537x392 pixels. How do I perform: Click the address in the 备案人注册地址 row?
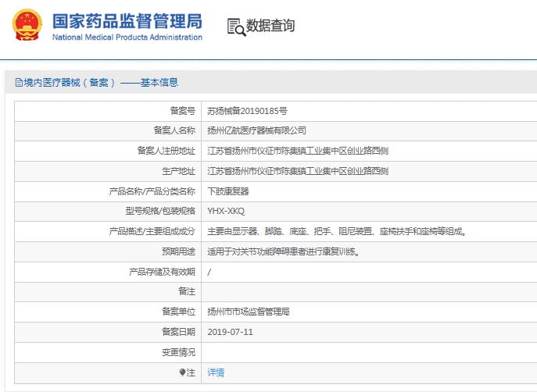298,151
